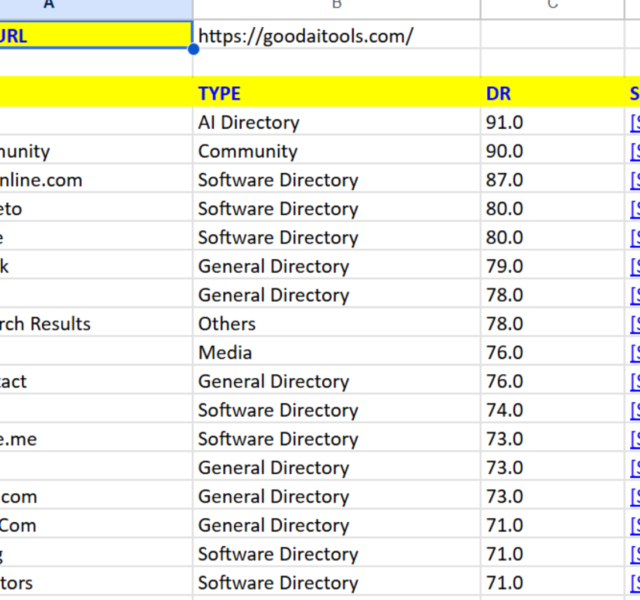The width and height of the screenshot is (640, 600).
Task: Click the cell ending in e.me
Action: 96,439
